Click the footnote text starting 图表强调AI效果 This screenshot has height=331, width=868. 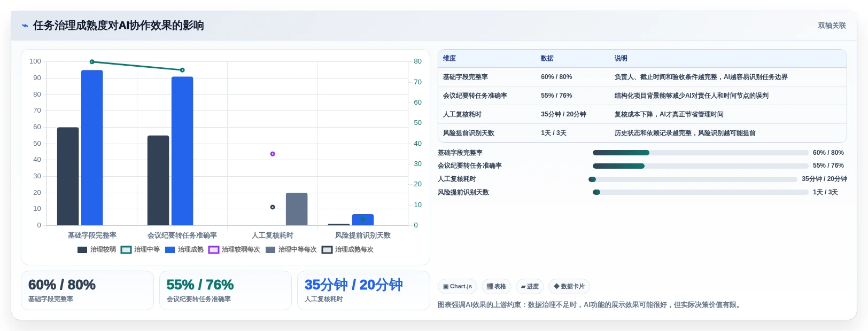[590, 305]
